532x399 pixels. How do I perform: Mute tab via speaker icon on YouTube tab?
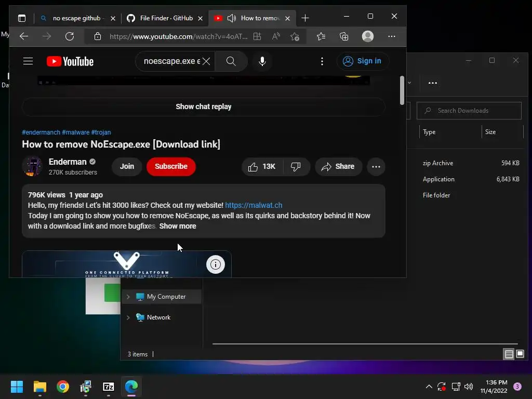(x=231, y=18)
